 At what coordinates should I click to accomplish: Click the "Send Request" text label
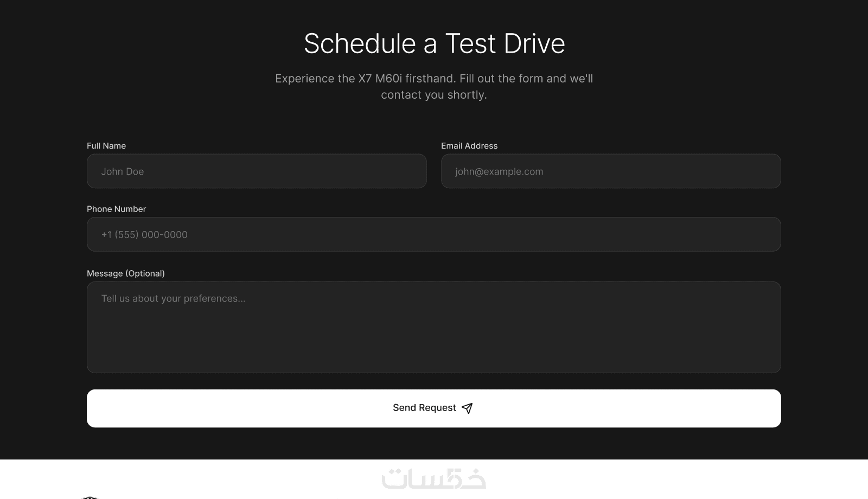(424, 408)
